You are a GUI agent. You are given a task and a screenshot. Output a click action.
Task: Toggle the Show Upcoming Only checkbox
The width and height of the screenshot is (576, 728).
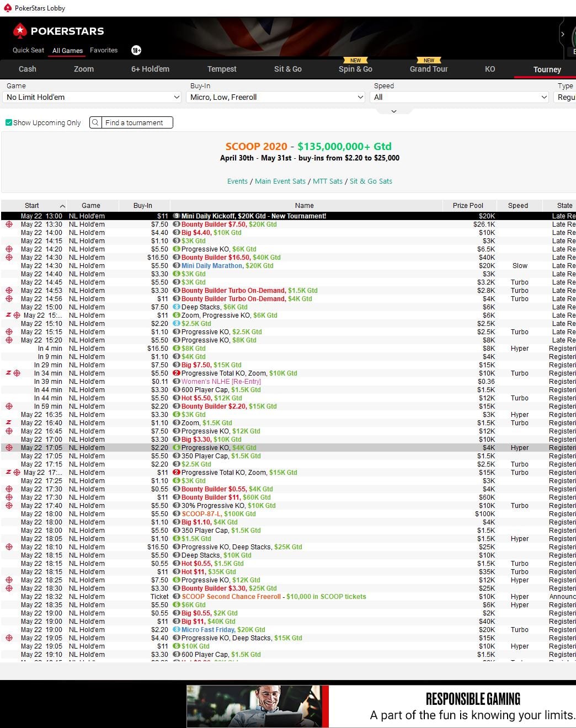tap(9, 122)
